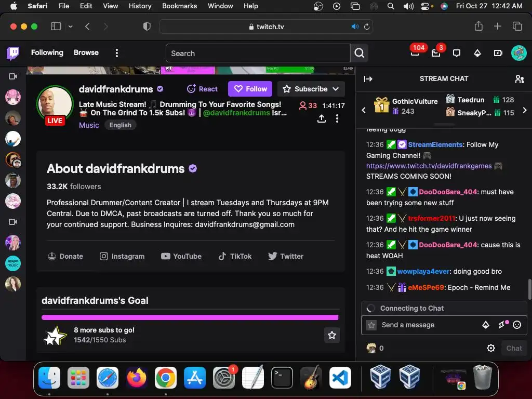Show previous gift leaderboard entry
Screen dimensions: 532x399
[364, 110]
